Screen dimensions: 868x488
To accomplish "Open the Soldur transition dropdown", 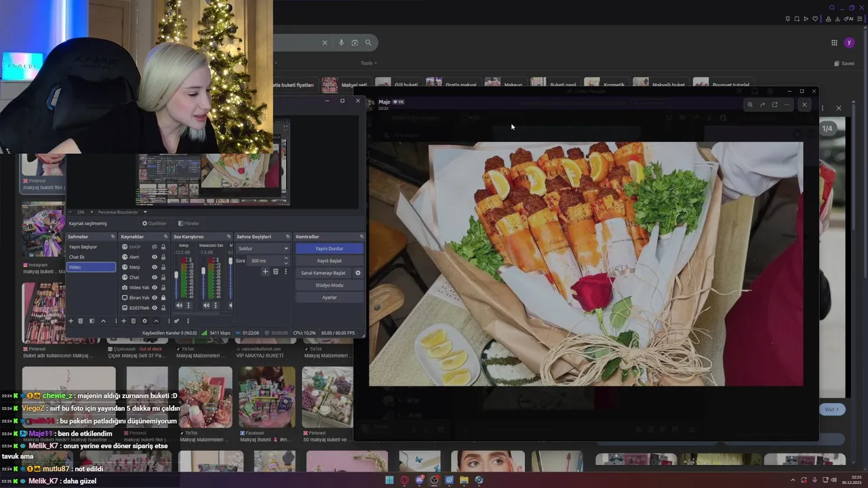I will pyautogui.click(x=263, y=248).
